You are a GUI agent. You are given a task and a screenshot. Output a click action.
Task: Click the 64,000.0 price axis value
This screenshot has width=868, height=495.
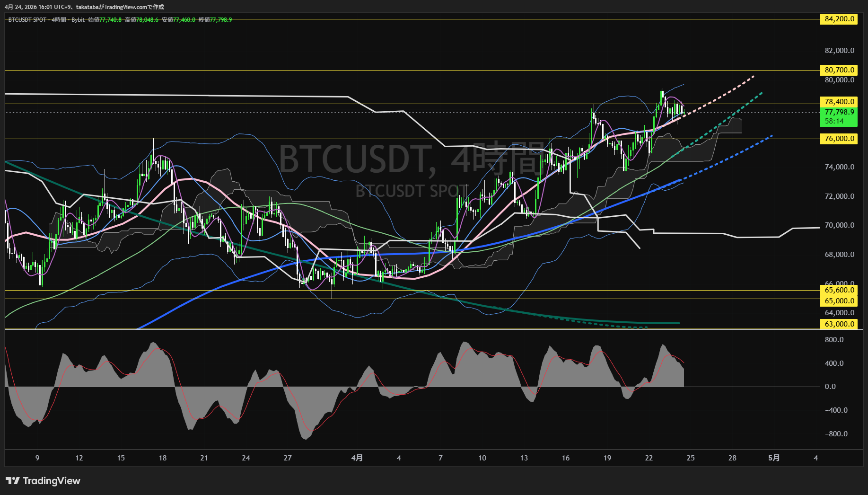click(840, 313)
